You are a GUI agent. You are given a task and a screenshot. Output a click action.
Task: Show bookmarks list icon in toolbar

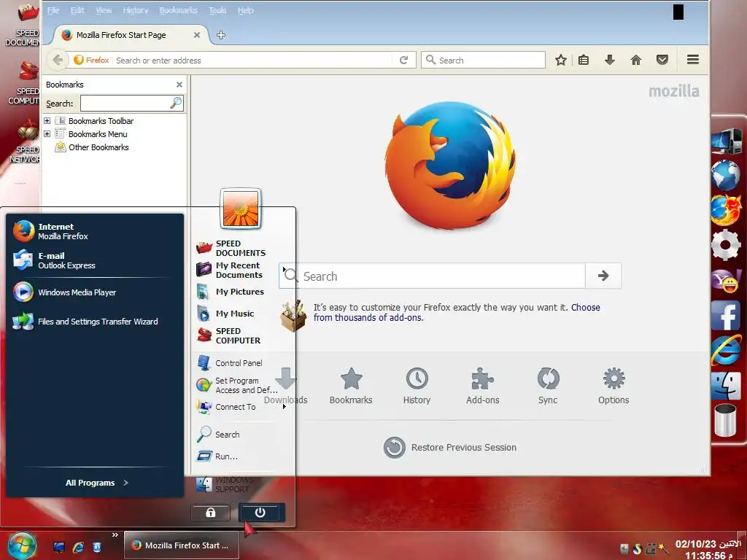coord(584,60)
